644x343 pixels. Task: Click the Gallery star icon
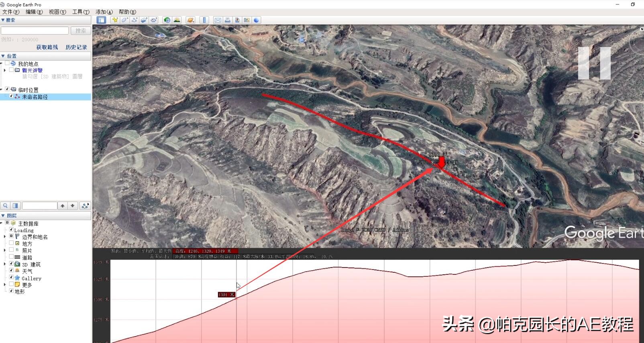17,278
